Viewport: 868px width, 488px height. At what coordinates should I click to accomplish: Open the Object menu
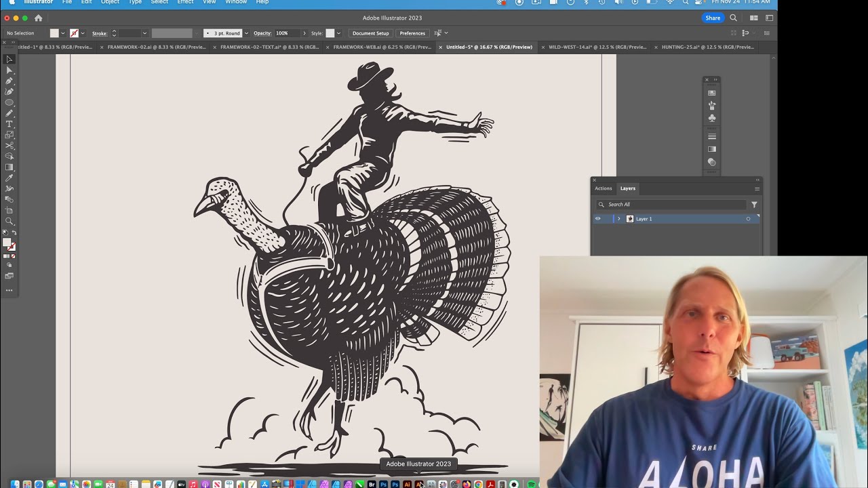point(110,2)
